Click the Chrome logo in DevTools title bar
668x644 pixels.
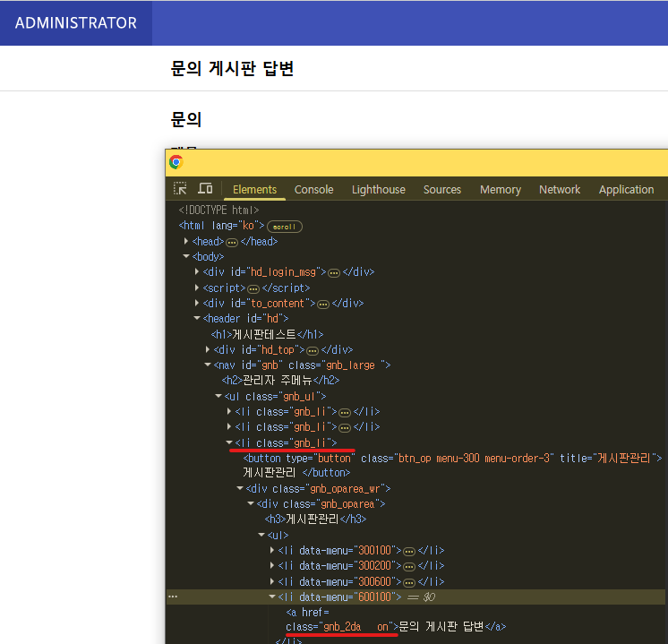coord(176,162)
